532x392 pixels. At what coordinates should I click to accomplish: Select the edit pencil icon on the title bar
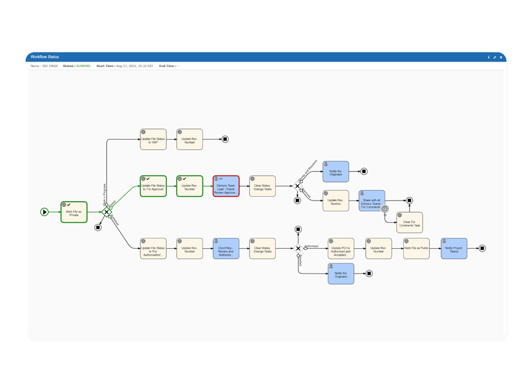pyautogui.click(x=495, y=57)
